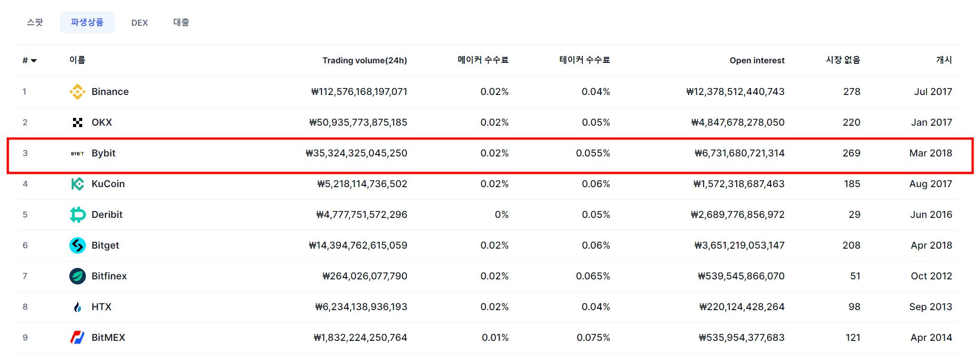Select the 파생상품 tab
Viewport: 980px width, 356px height.
(87, 22)
